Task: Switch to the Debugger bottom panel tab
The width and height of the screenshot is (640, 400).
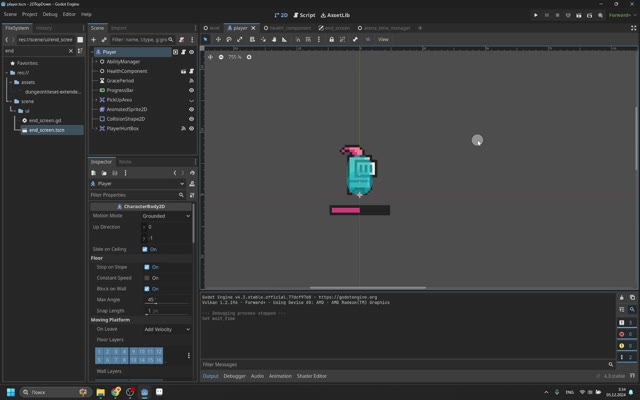Action: 235,376
